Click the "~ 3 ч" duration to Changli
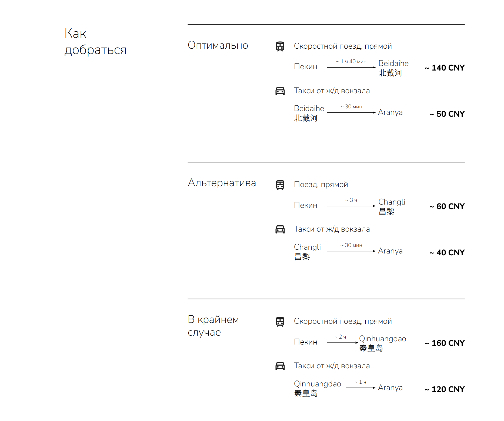This screenshot has height=421, width=504. pos(351,200)
